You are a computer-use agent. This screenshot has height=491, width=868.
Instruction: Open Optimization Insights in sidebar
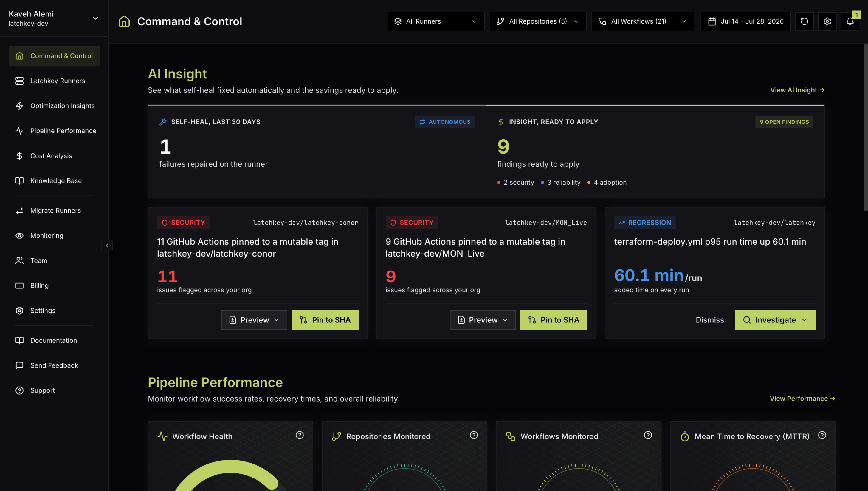[x=54, y=106]
